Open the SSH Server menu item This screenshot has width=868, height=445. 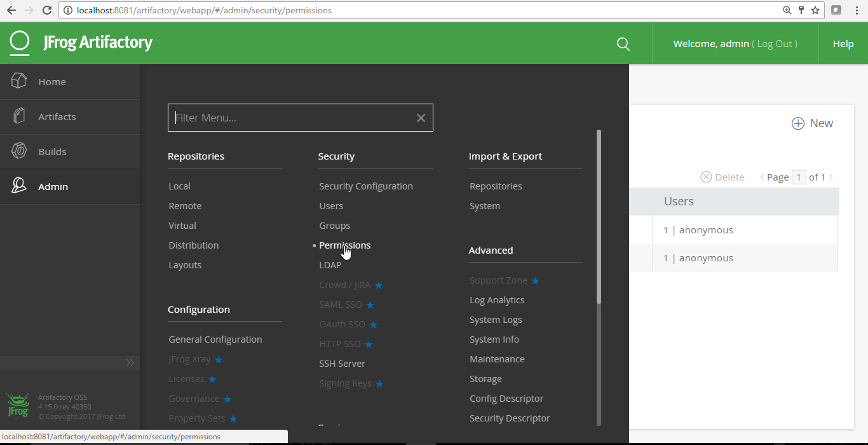point(342,364)
